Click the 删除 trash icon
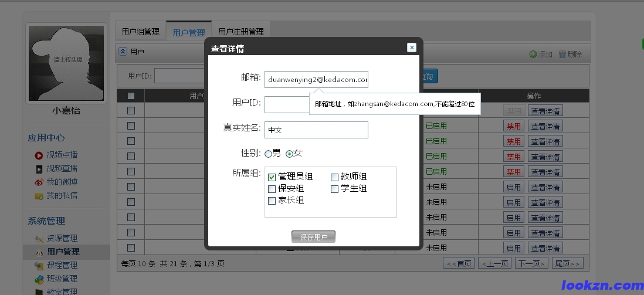 562,54
